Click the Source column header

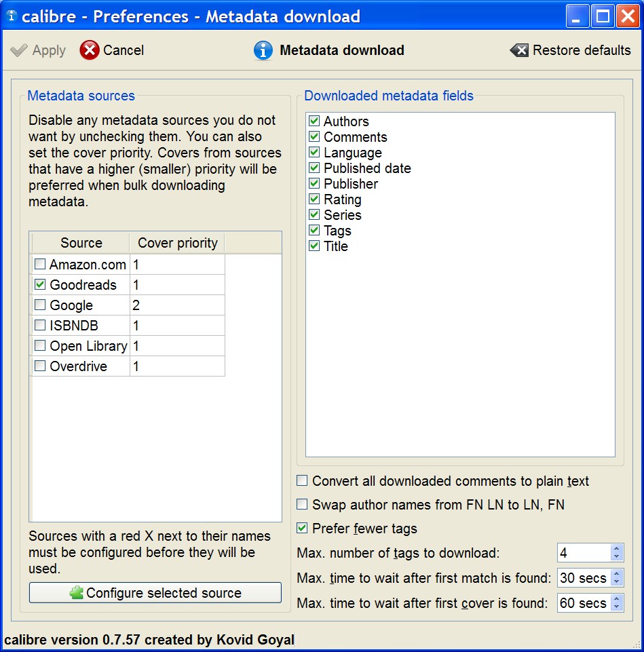point(81,243)
